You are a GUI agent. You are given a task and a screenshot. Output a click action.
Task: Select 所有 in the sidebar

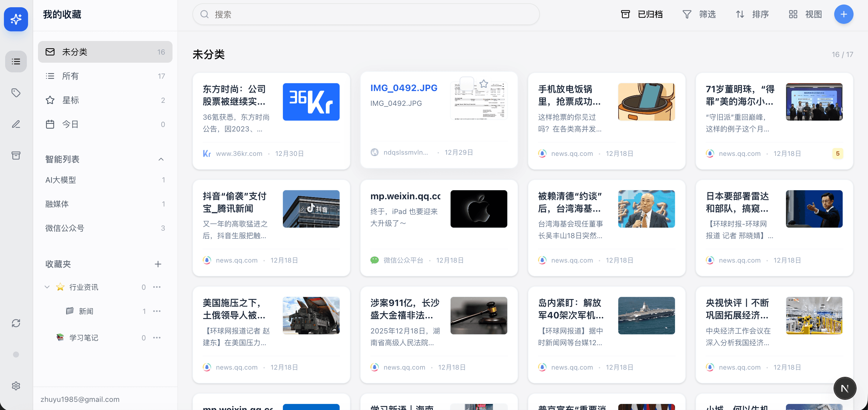click(71, 76)
